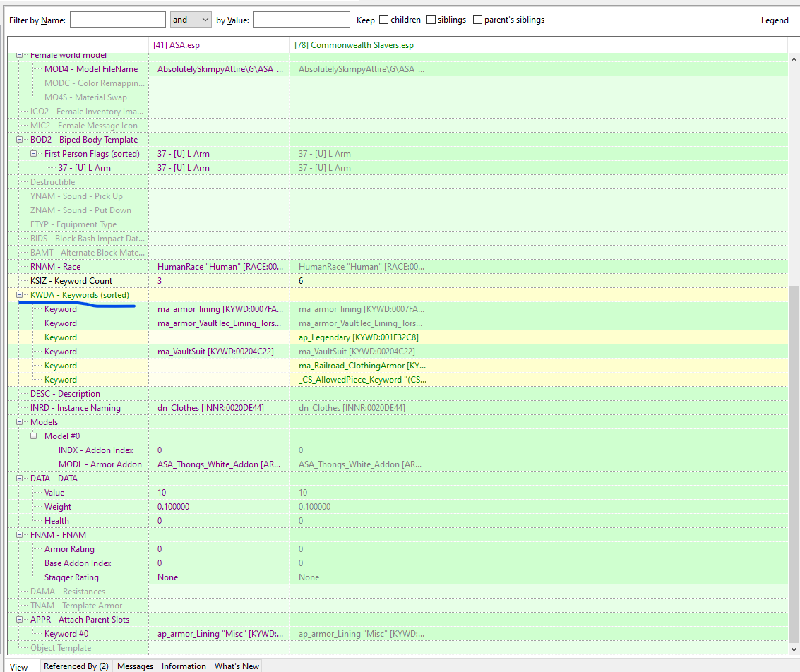Select the Armor Rating row

point(398,549)
